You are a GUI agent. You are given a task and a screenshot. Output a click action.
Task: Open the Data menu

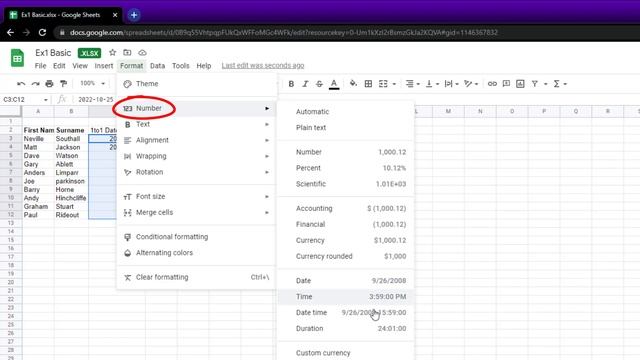157,66
